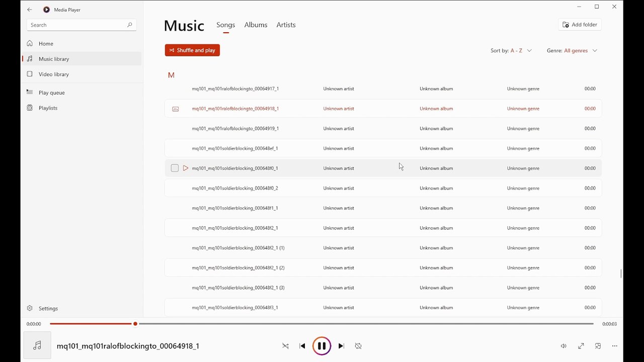Open mini player mode
Viewport: 644px width, 362px height.
[x=598, y=346]
